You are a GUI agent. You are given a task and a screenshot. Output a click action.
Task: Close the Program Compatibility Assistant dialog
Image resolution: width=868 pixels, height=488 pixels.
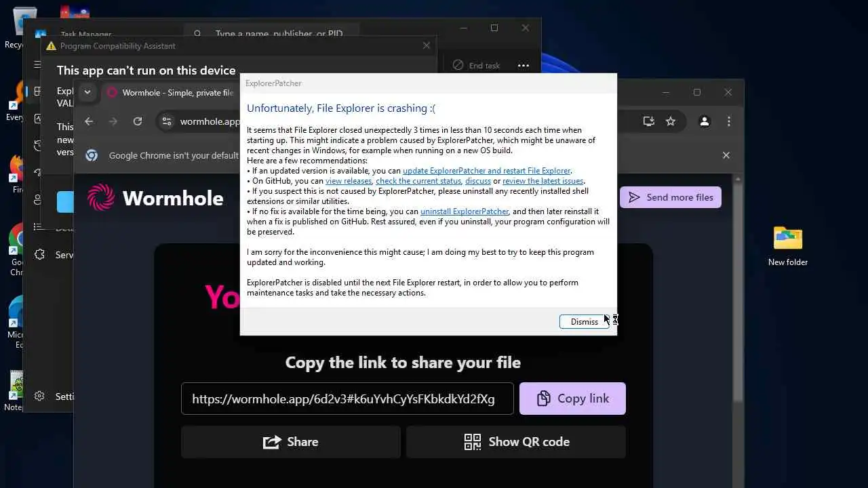pos(426,45)
